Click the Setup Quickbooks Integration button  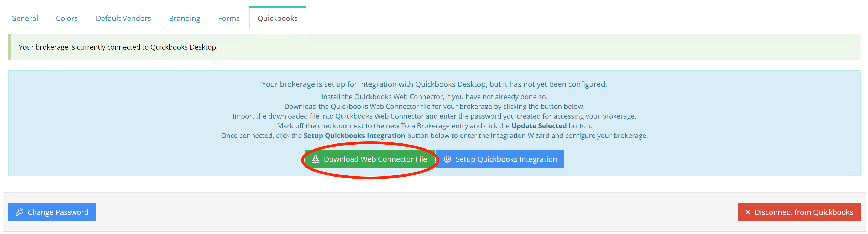click(x=500, y=159)
